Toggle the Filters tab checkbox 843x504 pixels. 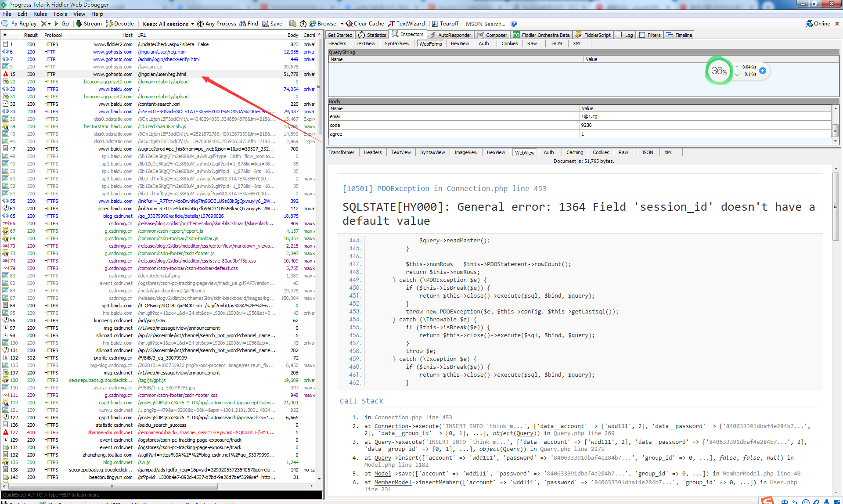[642, 35]
